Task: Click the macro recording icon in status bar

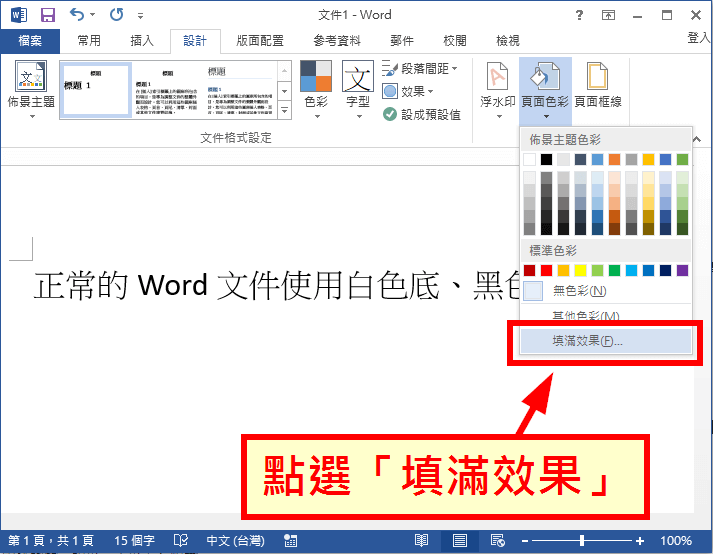Action: (x=290, y=540)
